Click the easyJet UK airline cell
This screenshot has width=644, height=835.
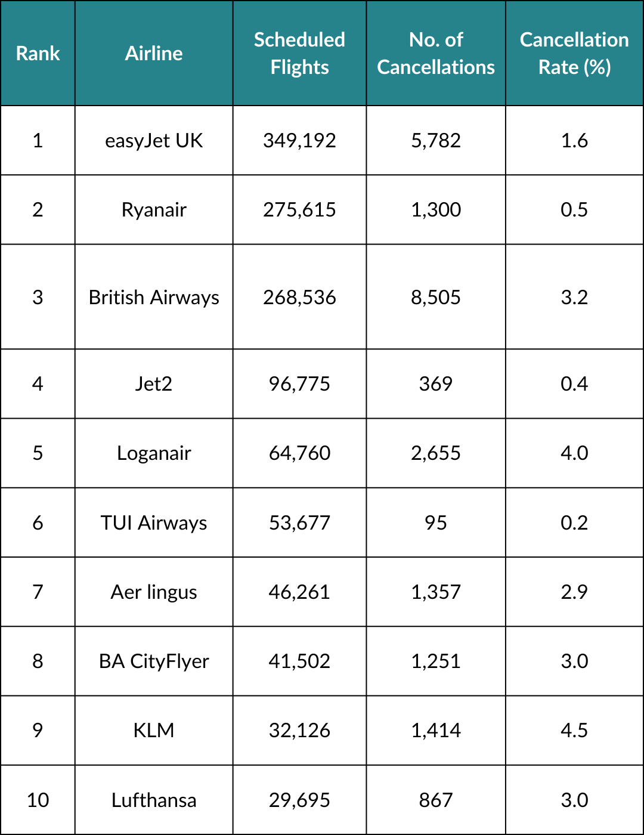pyautogui.click(x=154, y=141)
